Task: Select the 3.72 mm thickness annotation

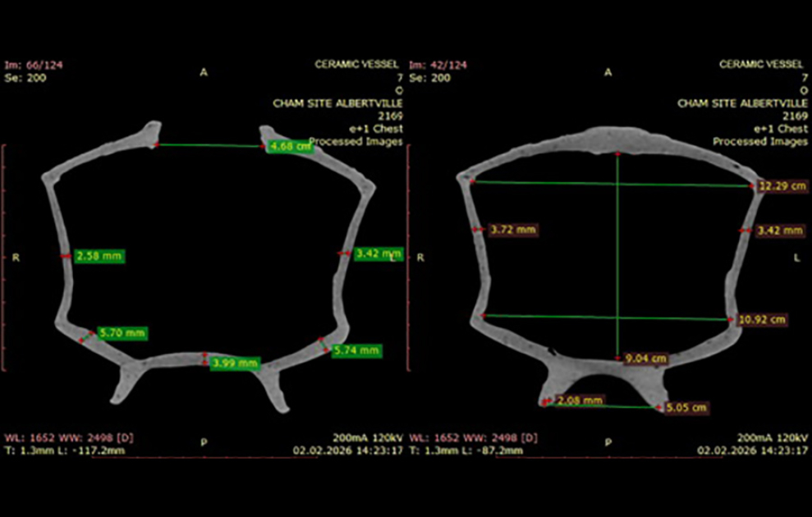Action: pyautogui.click(x=512, y=230)
